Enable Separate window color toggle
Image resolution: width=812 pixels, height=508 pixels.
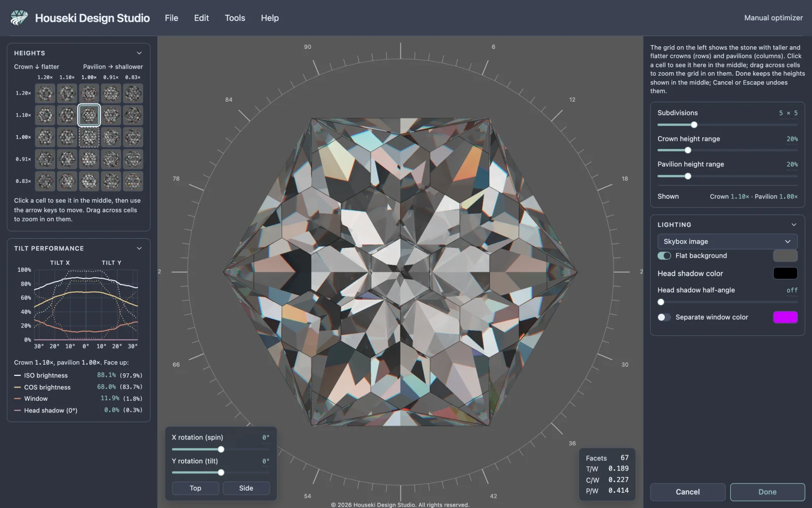coord(664,317)
